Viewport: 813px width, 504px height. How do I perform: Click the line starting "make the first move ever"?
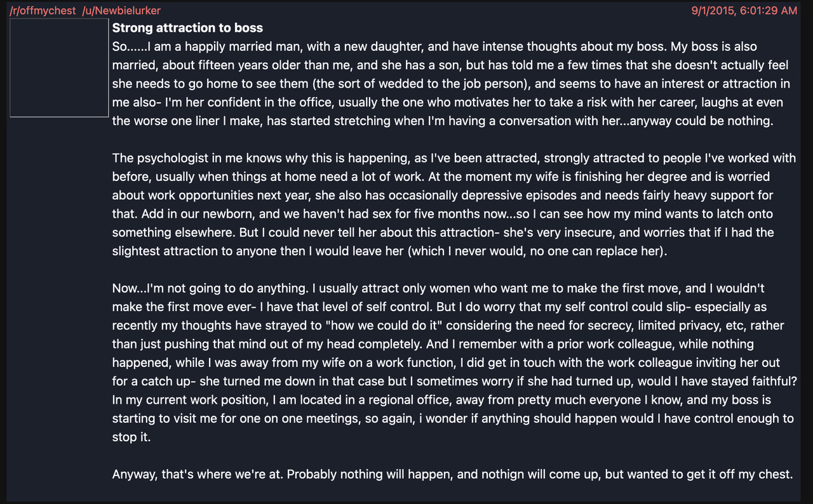pos(440,307)
